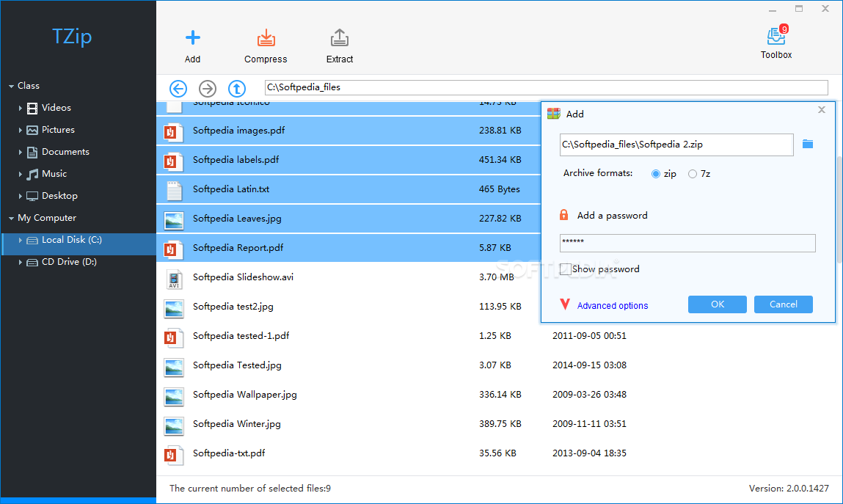Viewport: 843px width, 504px height.
Task: Expand the Videos tree node
Action: click(21, 108)
